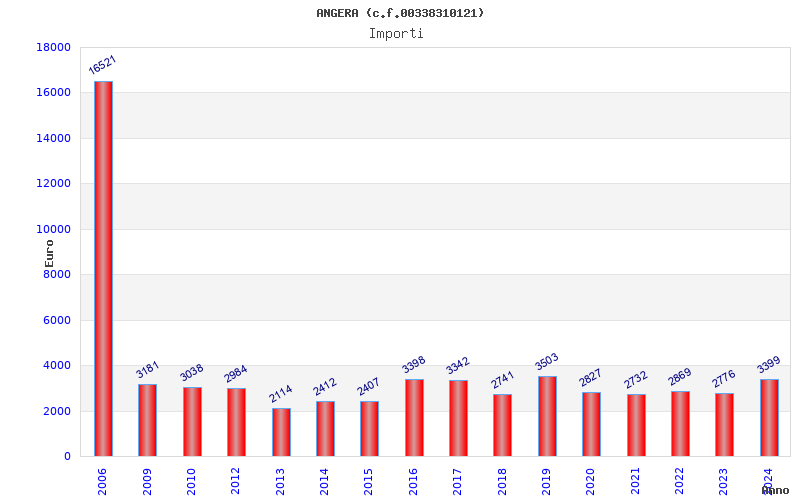Click the 4000 y-axis tick label
Screen dimensions: 800x500
[x=57, y=365]
